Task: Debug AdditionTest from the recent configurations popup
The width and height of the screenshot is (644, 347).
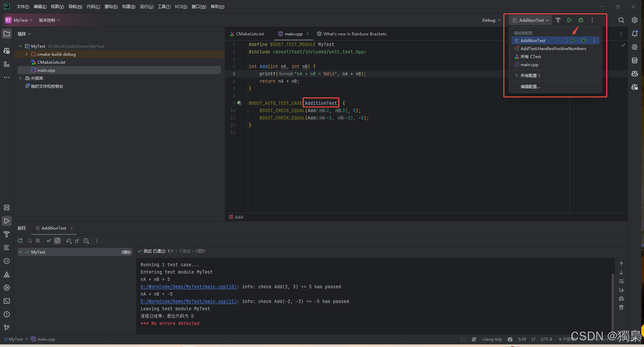Action: (584, 40)
